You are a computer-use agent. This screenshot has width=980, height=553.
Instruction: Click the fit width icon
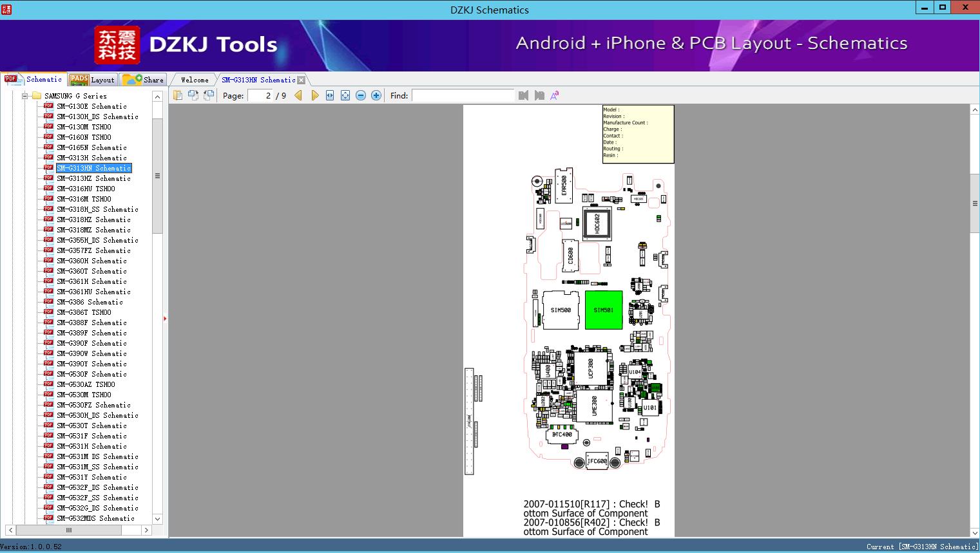[x=330, y=95]
